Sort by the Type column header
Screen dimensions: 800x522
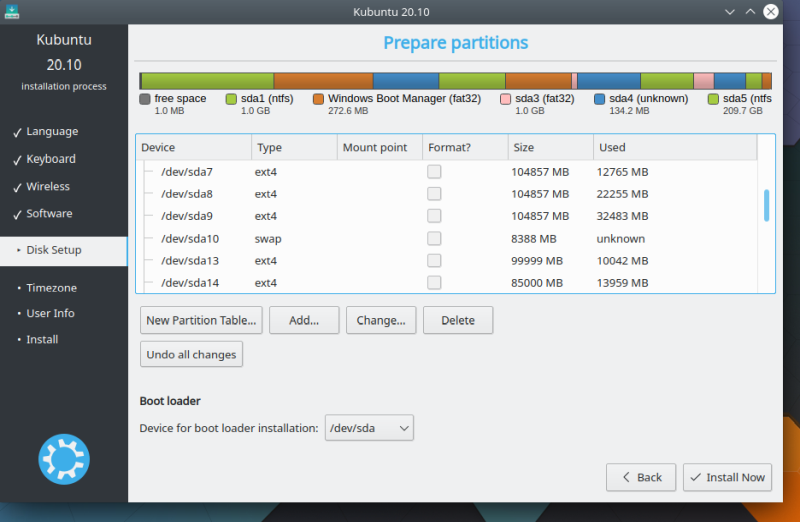coord(294,147)
